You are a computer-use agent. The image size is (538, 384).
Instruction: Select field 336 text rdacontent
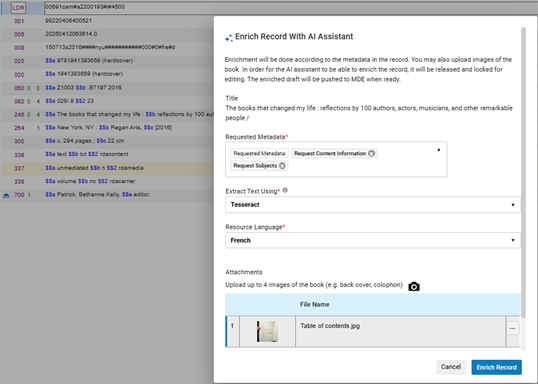(x=87, y=154)
